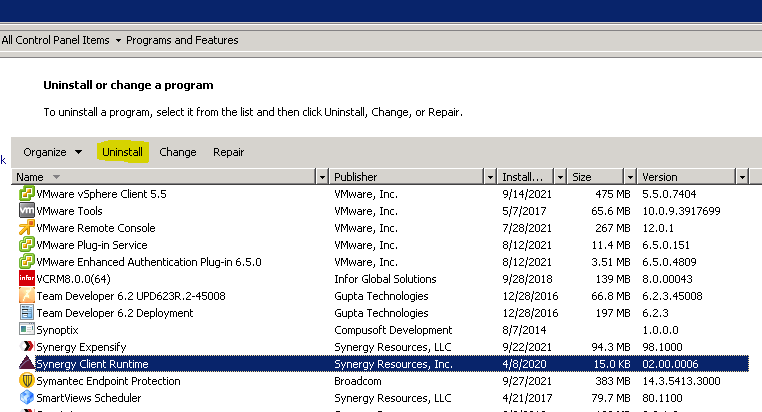This screenshot has height=412, width=762.
Task: Go to All Control Panel Items breadcrumb
Action: pyautogui.click(x=55, y=40)
